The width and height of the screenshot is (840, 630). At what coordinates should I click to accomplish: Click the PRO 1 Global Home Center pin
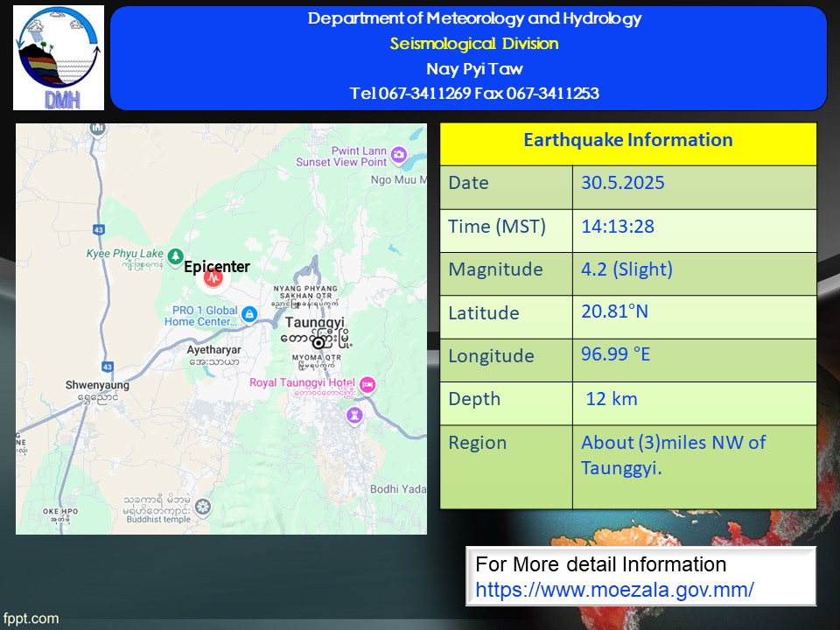248,313
